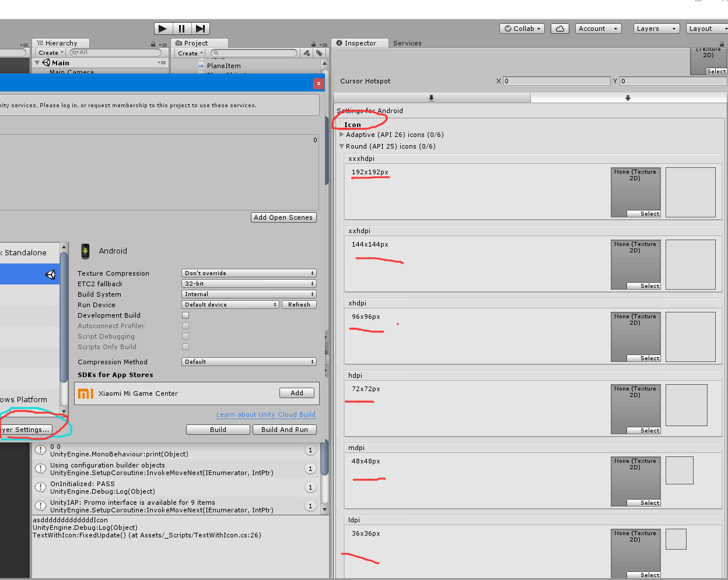Enable the Development Build checkbox

pos(185,315)
